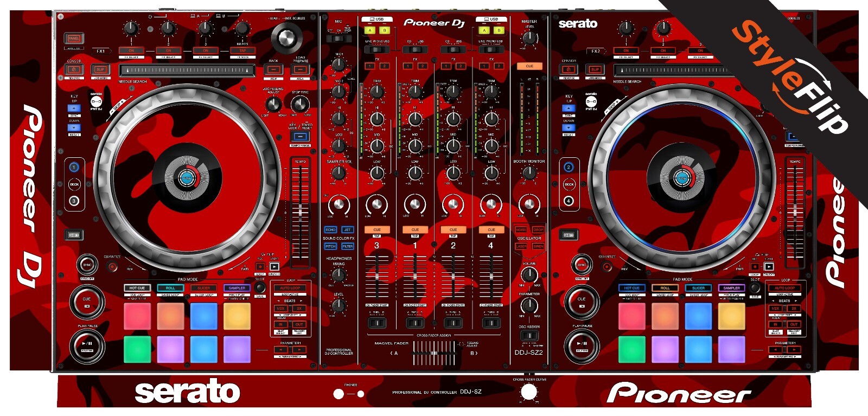Select deck 2 on the right deck
This screenshot has width=868, height=416.
[569, 167]
